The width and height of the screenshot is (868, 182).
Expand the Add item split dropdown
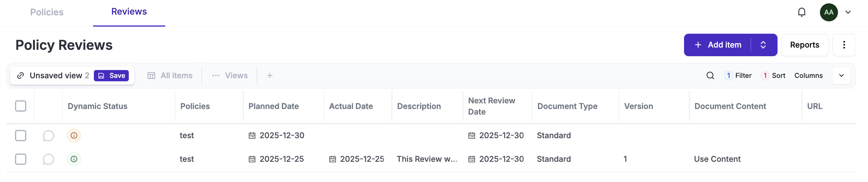click(x=763, y=45)
